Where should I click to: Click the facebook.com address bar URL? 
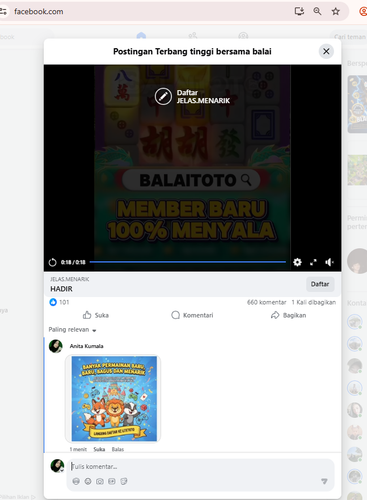tap(39, 11)
